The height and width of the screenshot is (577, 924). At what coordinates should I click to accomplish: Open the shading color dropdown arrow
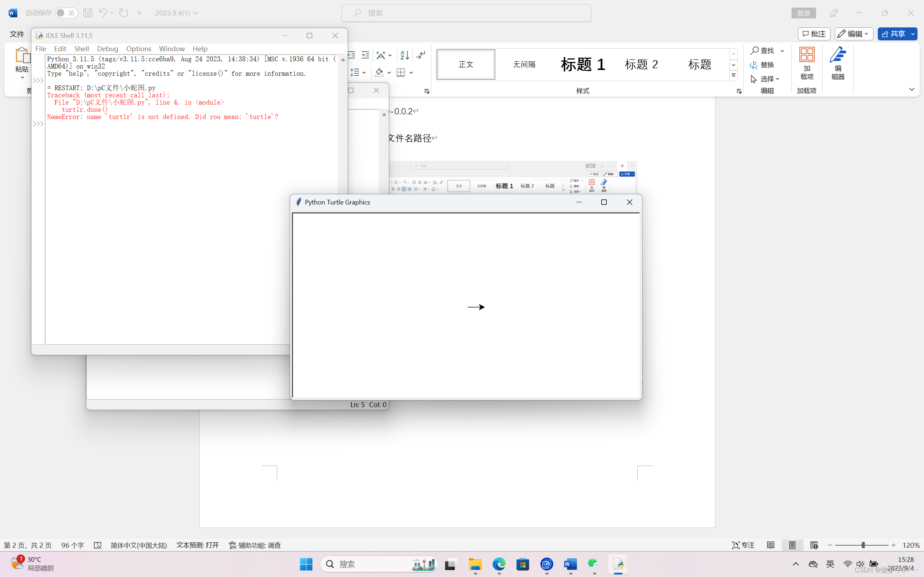click(x=389, y=72)
